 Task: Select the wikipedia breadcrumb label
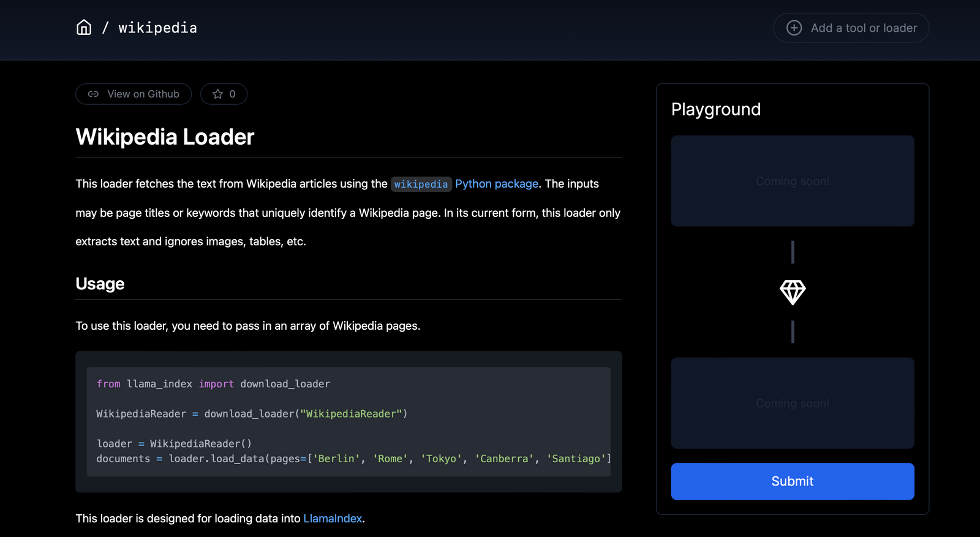coord(157,28)
